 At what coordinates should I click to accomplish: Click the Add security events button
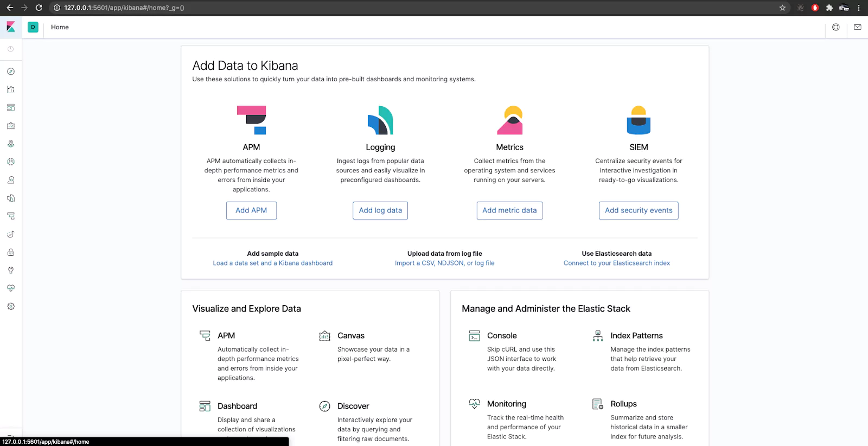coord(639,210)
